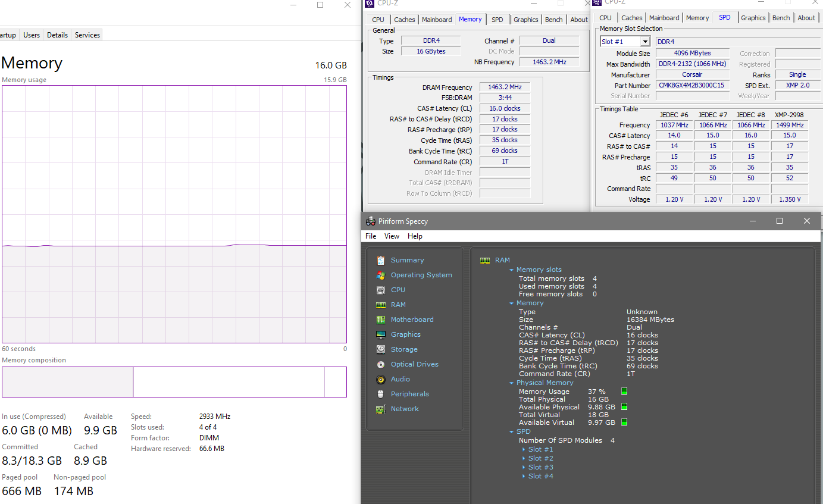Click green Available Physical indicator in Speccy
Viewport: 823px width, 504px height.
[x=624, y=406]
